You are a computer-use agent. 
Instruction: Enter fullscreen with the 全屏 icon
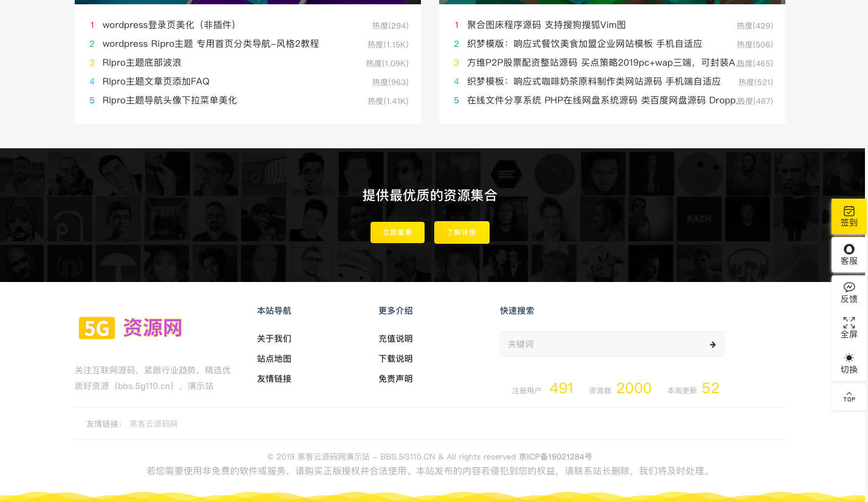pyautogui.click(x=849, y=323)
